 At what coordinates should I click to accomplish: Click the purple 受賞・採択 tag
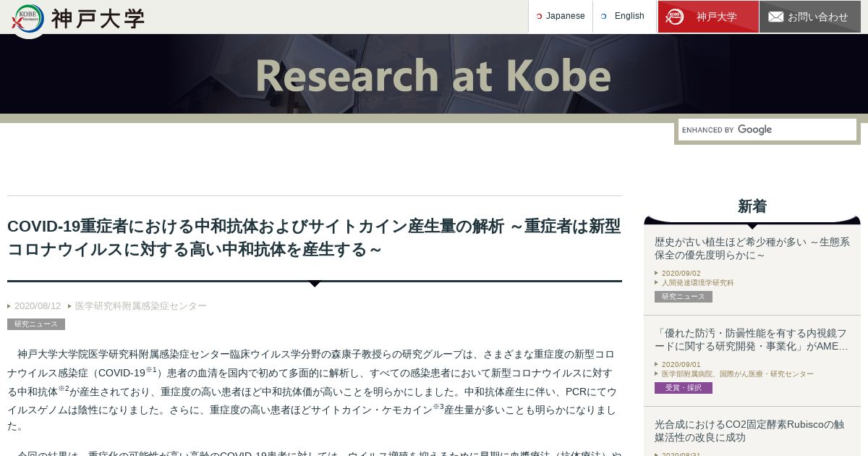[x=684, y=388]
